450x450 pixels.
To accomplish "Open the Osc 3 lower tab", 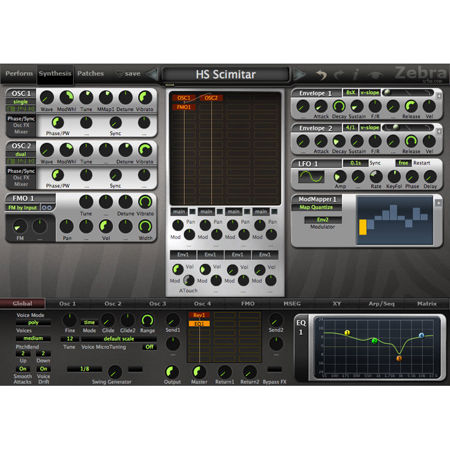I will pos(157,304).
